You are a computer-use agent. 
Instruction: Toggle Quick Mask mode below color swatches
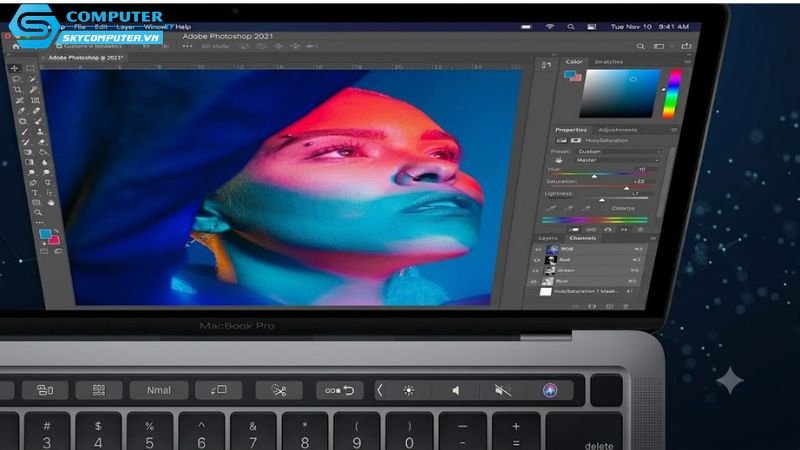(x=44, y=251)
